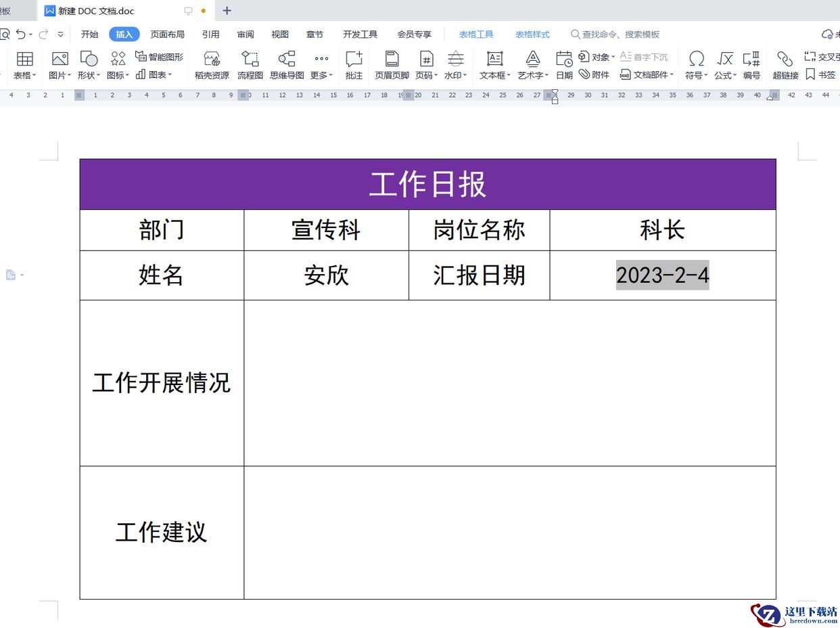Expand the 艺术字 dropdown arrow

tap(546, 76)
